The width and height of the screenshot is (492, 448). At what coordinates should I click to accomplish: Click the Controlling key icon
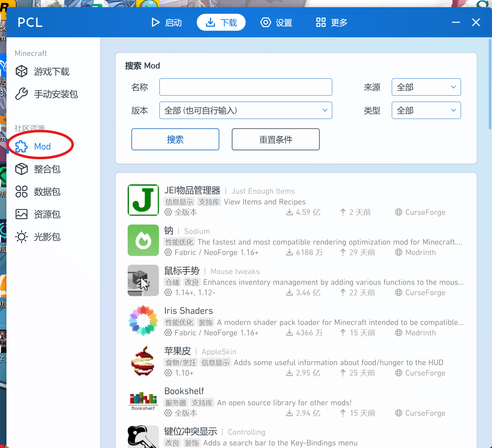143,437
